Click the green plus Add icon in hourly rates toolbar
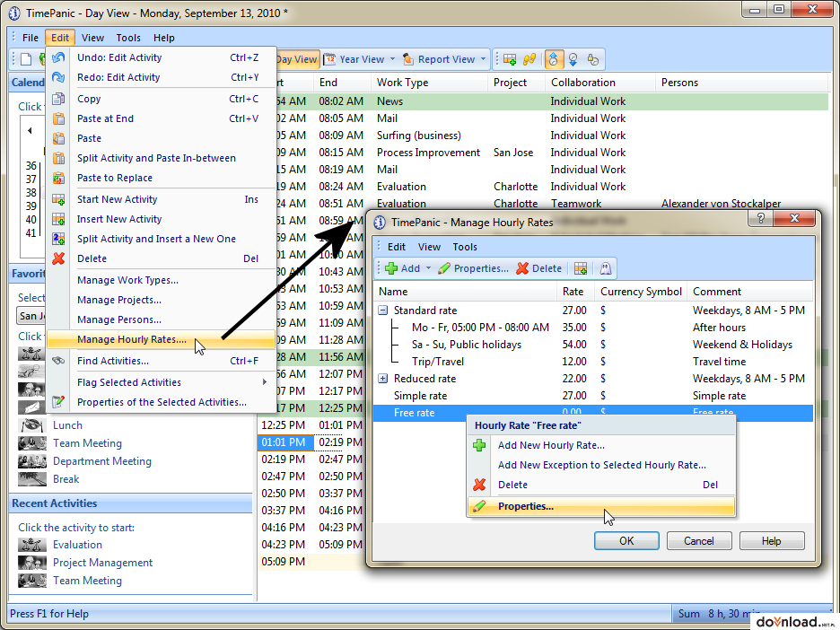 (x=391, y=268)
